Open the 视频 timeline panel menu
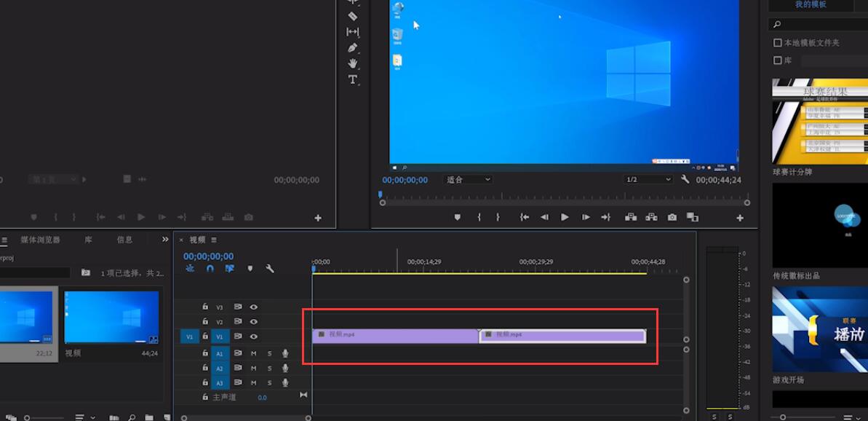The image size is (868, 421). (x=214, y=240)
